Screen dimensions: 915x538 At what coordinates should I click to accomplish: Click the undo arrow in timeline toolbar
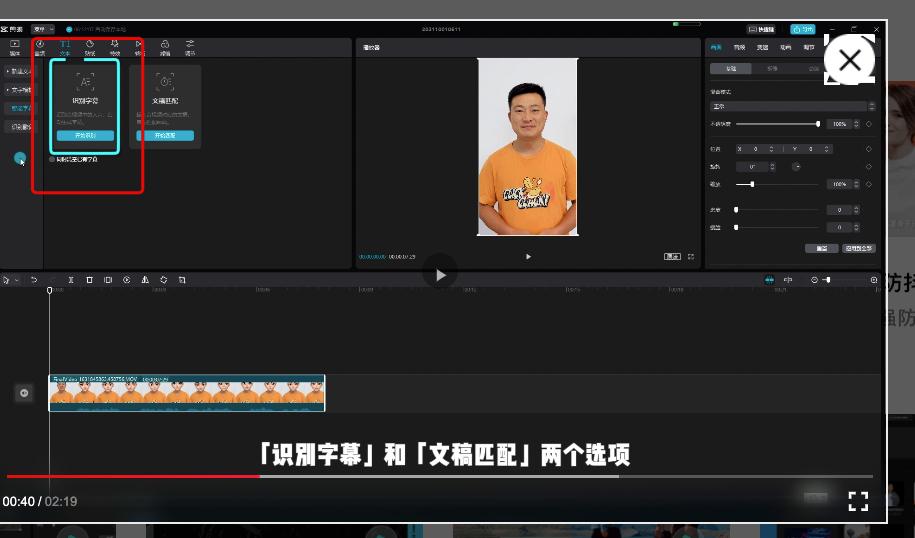pos(34,280)
